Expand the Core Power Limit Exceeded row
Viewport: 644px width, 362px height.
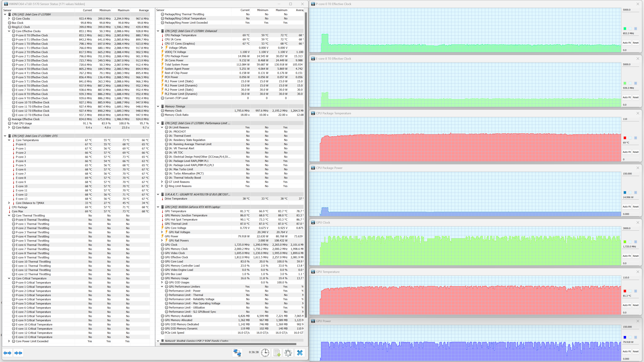point(9,341)
